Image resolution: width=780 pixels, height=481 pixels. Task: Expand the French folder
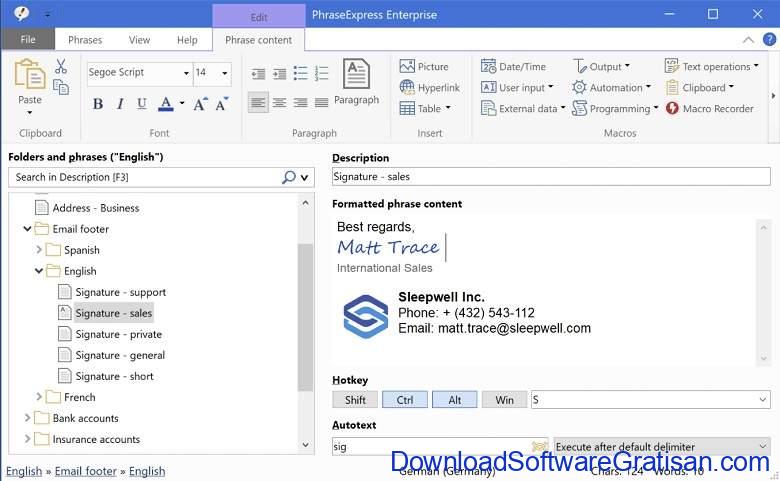tap(39, 397)
